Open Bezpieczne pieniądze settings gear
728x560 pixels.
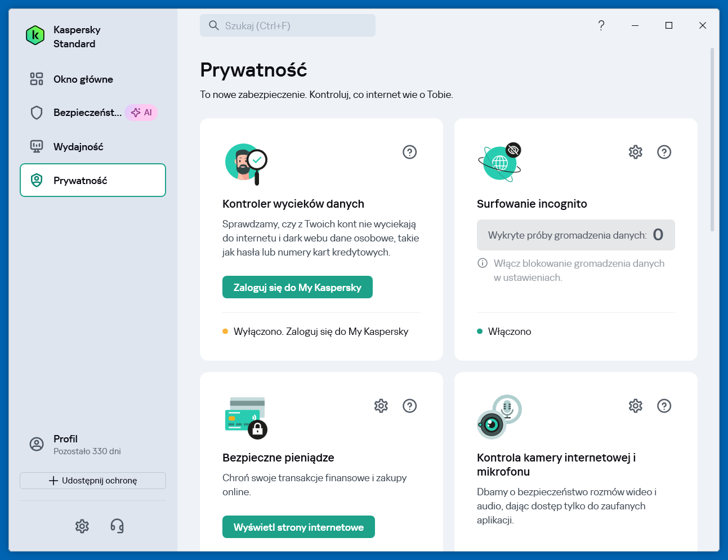click(x=381, y=406)
